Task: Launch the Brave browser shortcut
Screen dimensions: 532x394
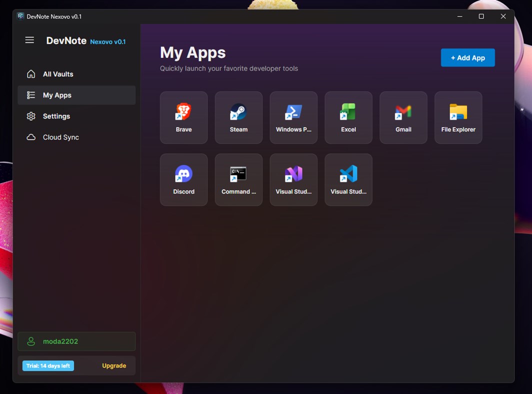Action: pyautogui.click(x=183, y=118)
